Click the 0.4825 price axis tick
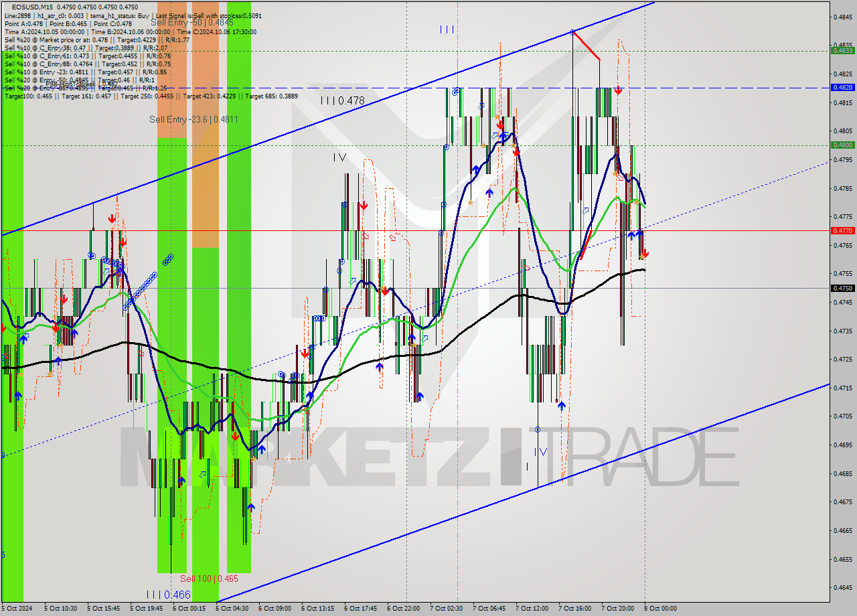857x616 pixels. [x=842, y=74]
